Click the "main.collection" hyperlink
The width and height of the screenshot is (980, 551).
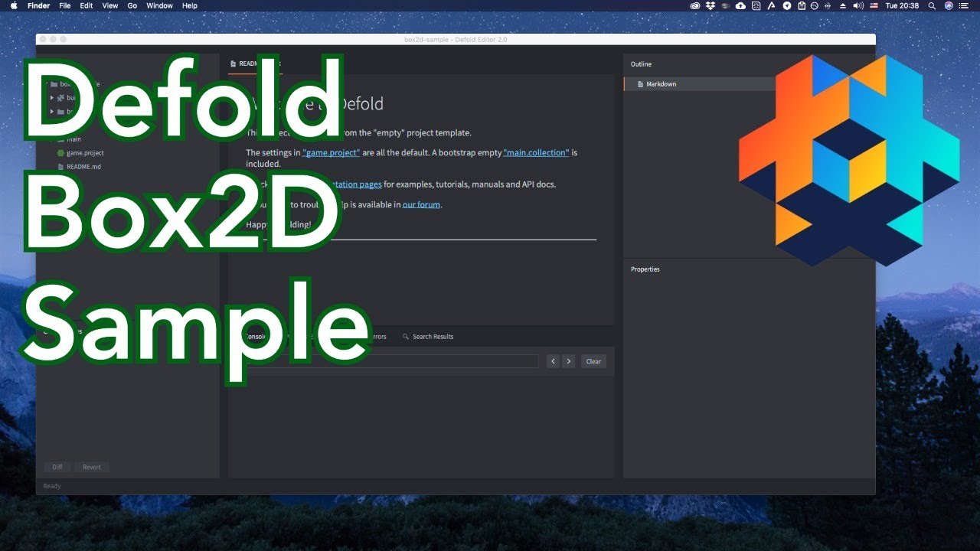tap(536, 153)
